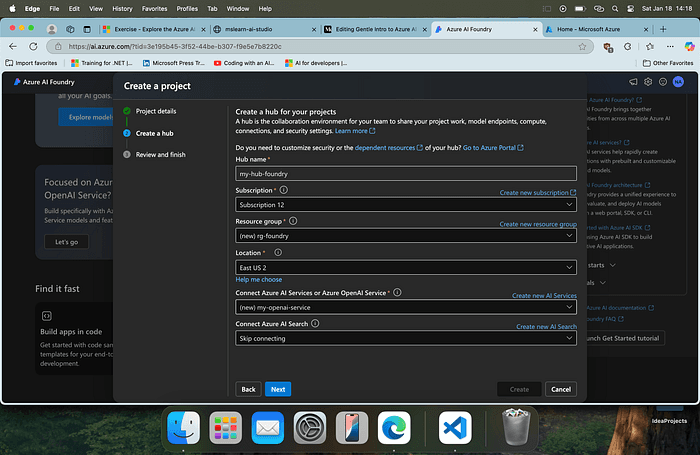Open the Profiles menu
This screenshot has height=455, width=700.
coord(187,8)
